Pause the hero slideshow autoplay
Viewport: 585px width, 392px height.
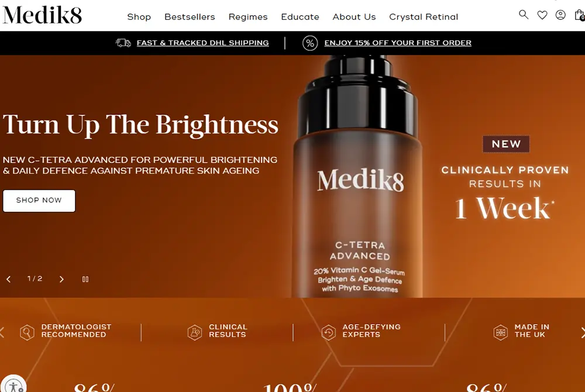85,279
